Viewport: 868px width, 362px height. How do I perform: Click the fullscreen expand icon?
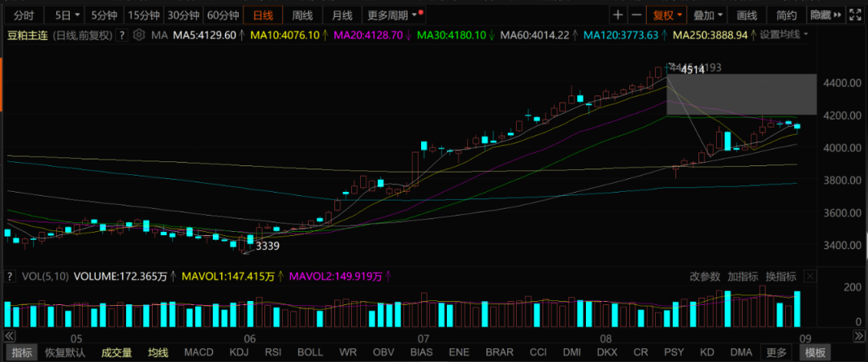(856, 15)
